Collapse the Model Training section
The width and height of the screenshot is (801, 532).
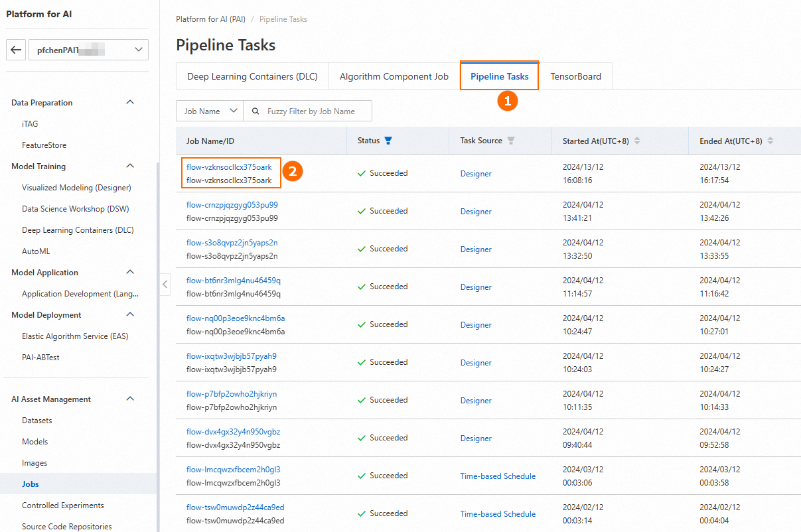[130, 166]
